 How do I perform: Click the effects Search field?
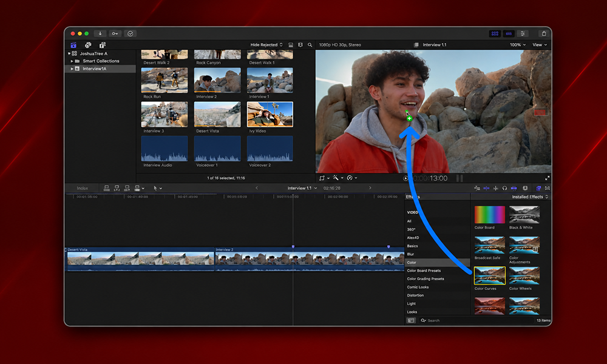[476, 320]
